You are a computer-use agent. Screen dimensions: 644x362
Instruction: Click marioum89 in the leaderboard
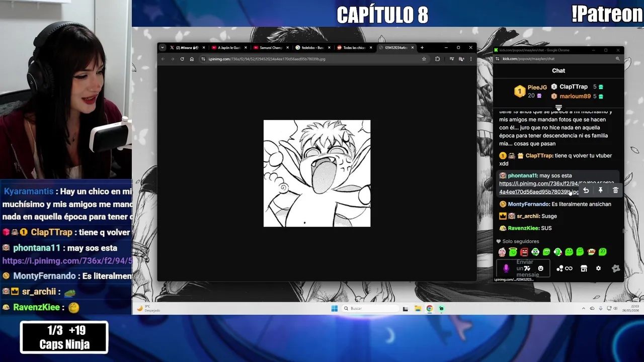pos(575,96)
